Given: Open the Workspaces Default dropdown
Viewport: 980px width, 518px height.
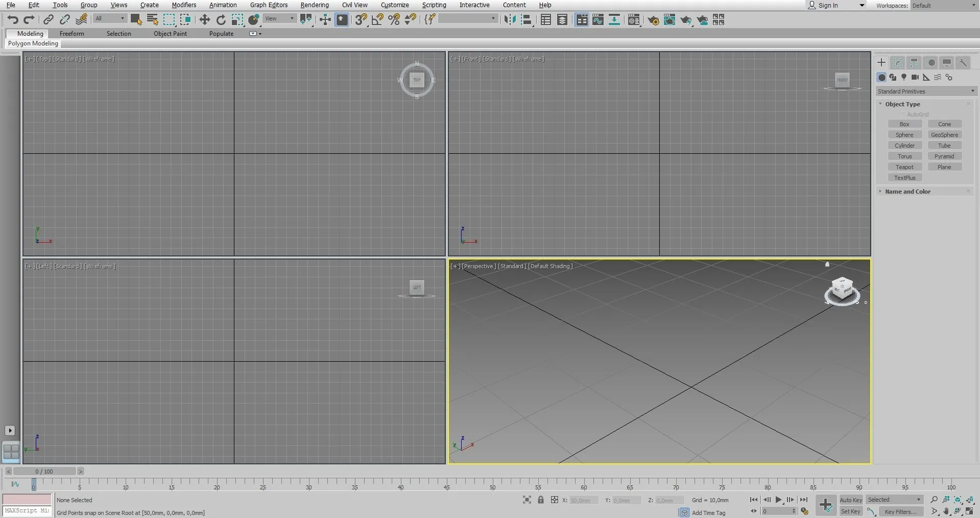Looking at the screenshot, I should click(x=944, y=6).
